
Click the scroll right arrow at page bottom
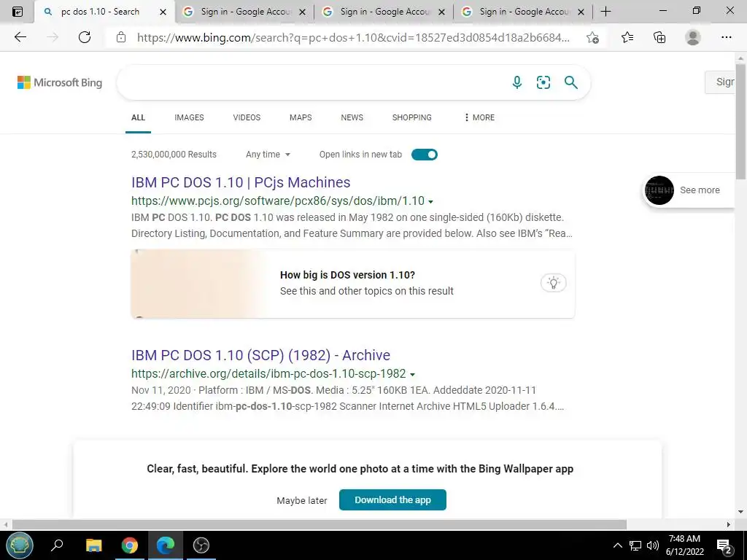pos(729,524)
